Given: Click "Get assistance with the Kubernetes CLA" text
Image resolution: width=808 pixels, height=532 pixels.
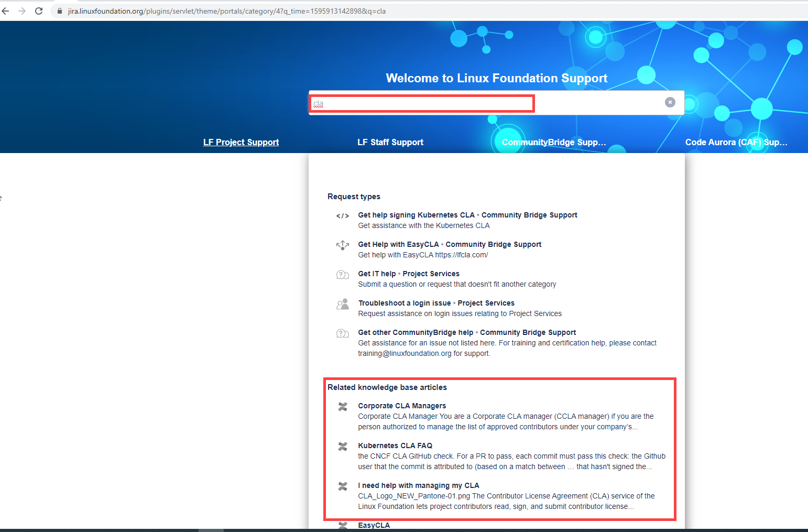Looking at the screenshot, I should pos(424,225).
